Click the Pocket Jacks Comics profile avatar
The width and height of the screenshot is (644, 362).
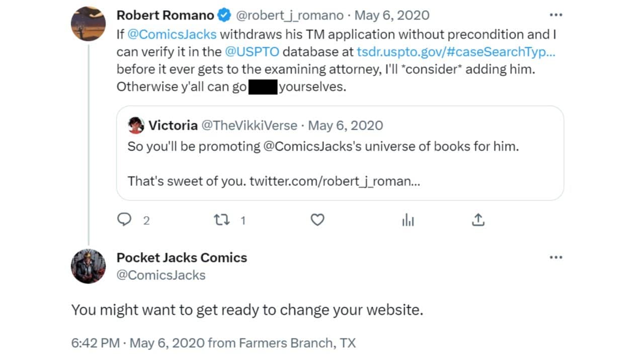click(89, 266)
